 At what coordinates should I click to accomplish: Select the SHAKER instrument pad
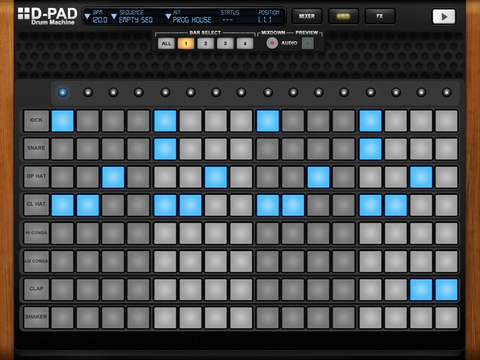click(x=36, y=317)
